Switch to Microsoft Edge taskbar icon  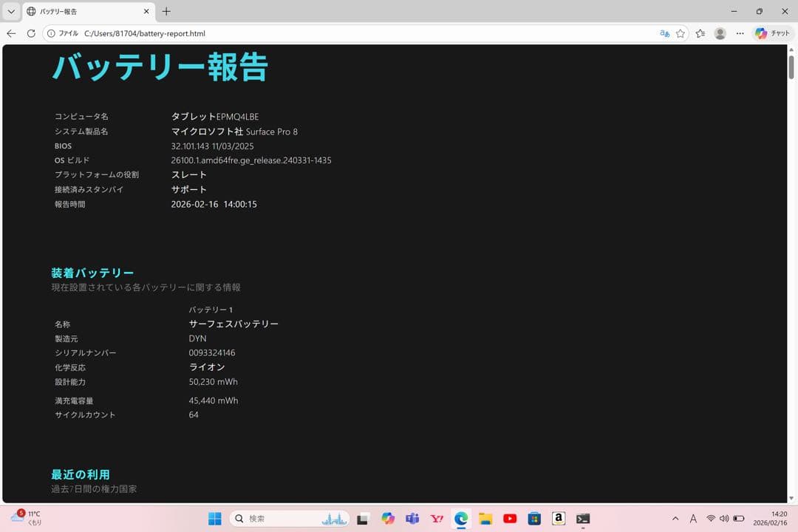click(x=461, y=519)
